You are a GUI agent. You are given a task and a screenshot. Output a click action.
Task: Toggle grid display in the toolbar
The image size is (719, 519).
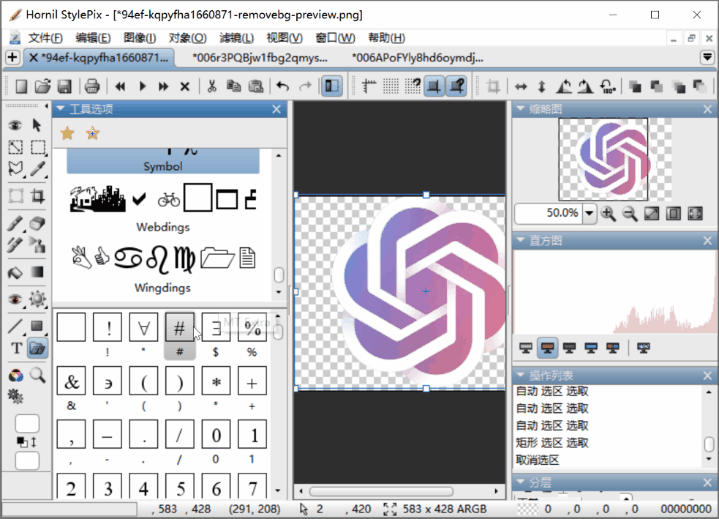click(391, 86)
